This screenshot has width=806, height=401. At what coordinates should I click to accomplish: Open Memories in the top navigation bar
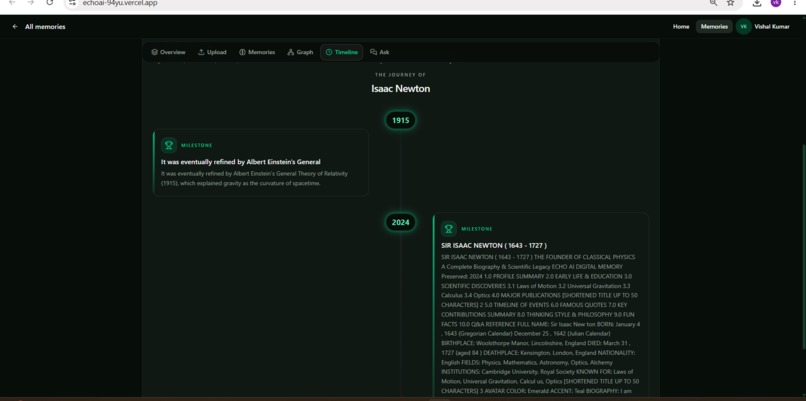pos(714,27)
